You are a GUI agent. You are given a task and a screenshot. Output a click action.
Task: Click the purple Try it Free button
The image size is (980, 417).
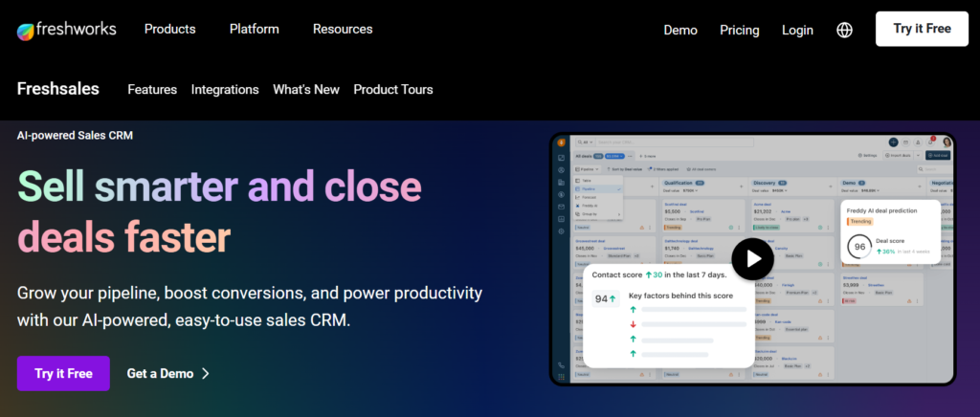pyautogui.click(x=63, y=373)
